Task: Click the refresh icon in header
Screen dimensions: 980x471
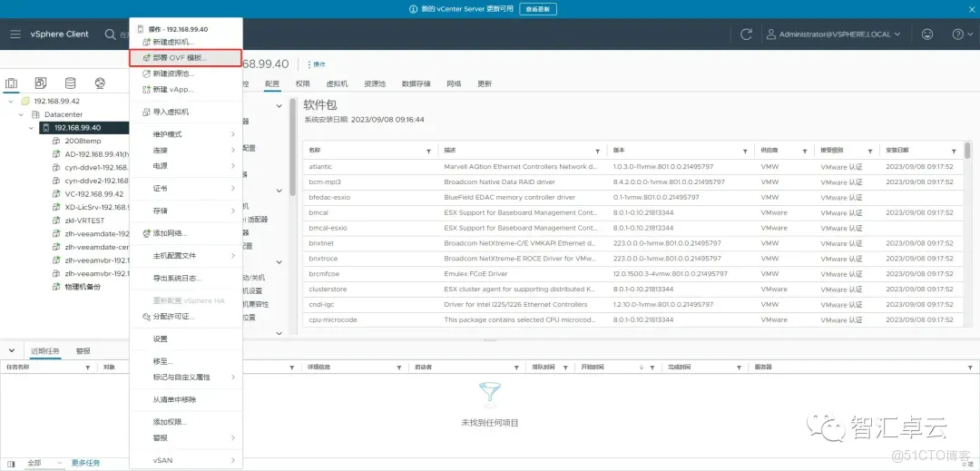Action: 746,34
